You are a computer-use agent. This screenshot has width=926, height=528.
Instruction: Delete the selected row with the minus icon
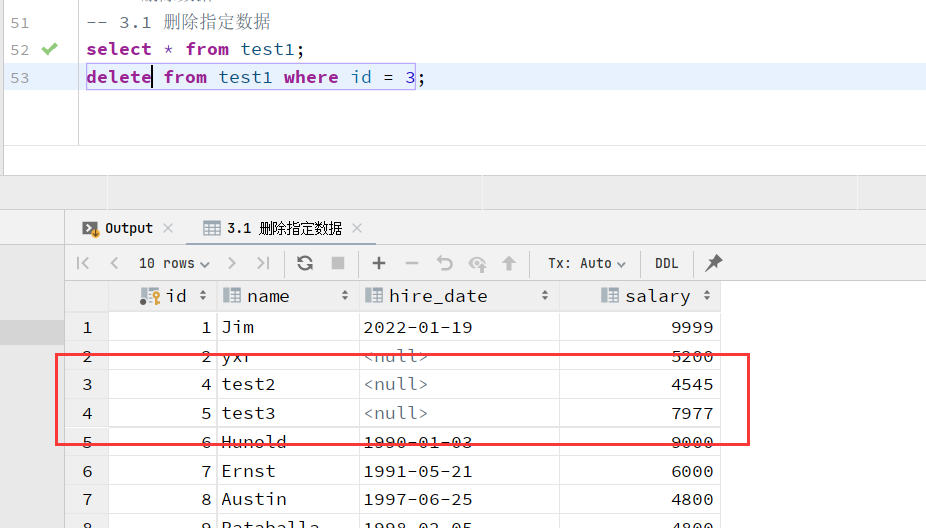[x=412, y=263]
